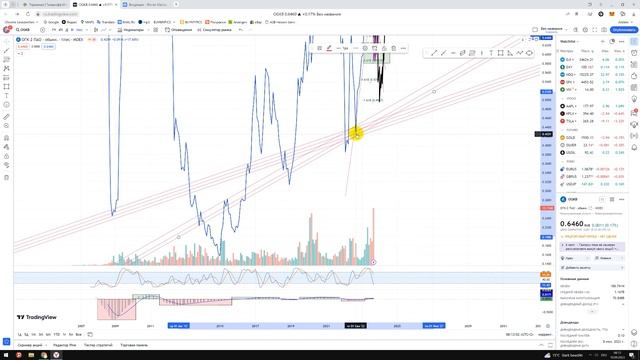Screen dimensions: 640x360
Task: Open settings gear of selected drawing
Action: [x=365, y=48]
